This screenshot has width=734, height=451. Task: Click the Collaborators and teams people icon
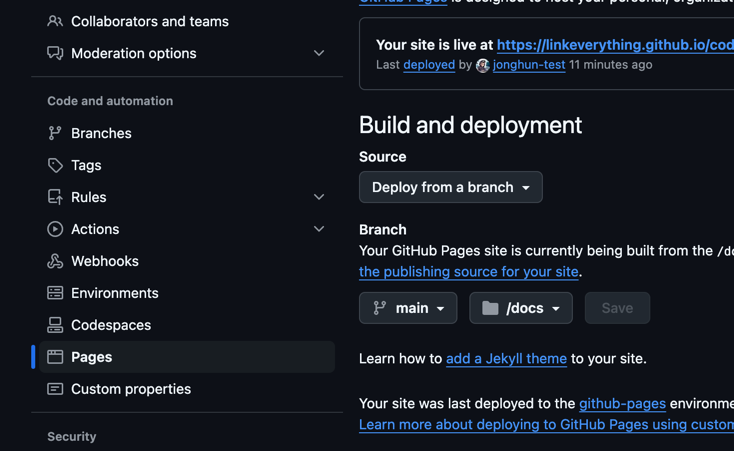pyautogui.click(x=55, y=21)
